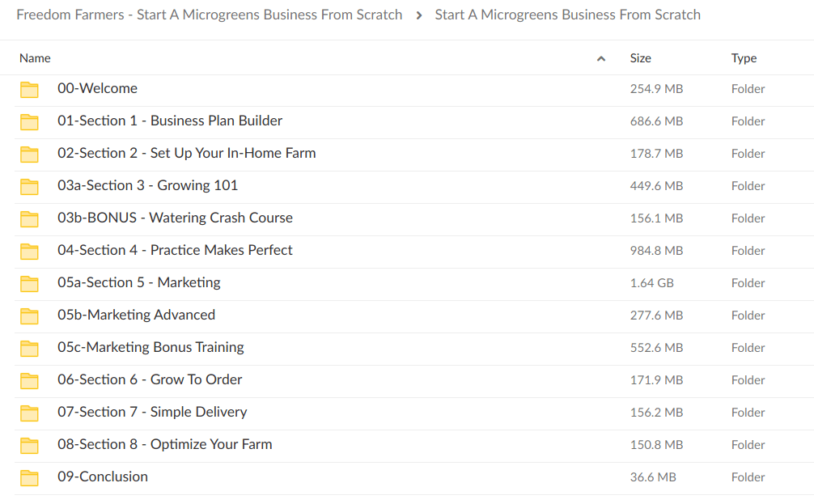Click the folder icon beside 01-Section 1
Image resolution: width=814 pixels, height=504 pixels.
(29, 122)
